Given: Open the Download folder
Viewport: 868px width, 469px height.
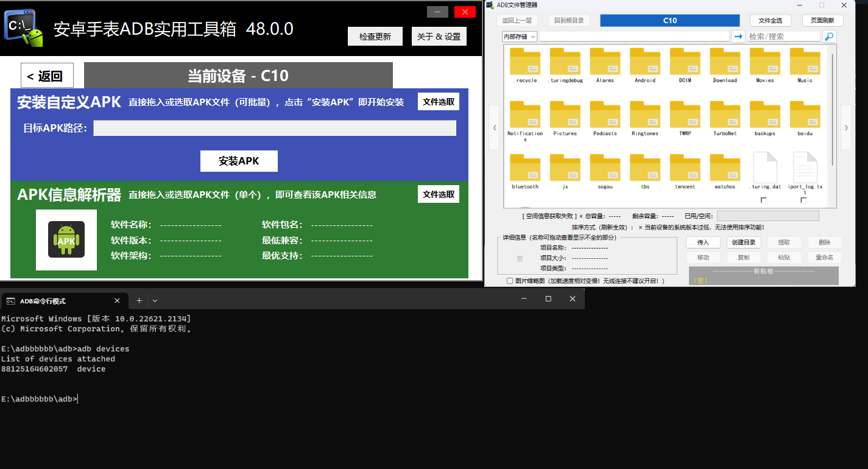Looking at the screenshot, I should [725, 62].
